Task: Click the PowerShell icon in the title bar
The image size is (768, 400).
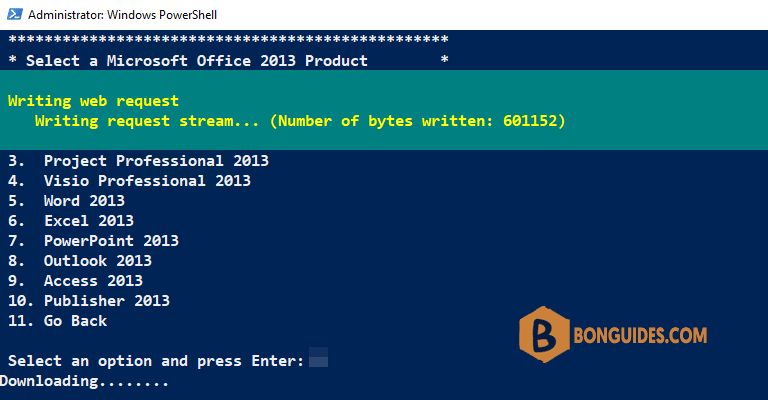Action: click(x=15, y=14)
